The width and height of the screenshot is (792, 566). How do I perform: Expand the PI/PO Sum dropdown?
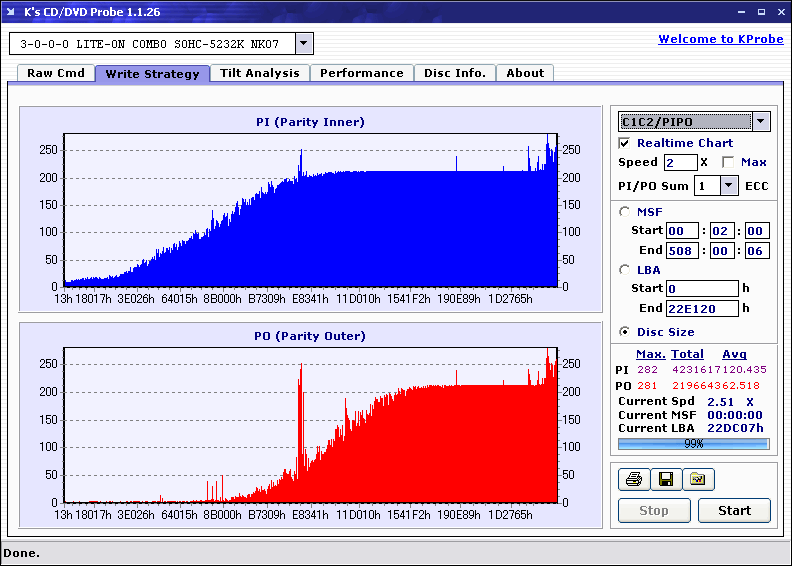pos(728,186)
